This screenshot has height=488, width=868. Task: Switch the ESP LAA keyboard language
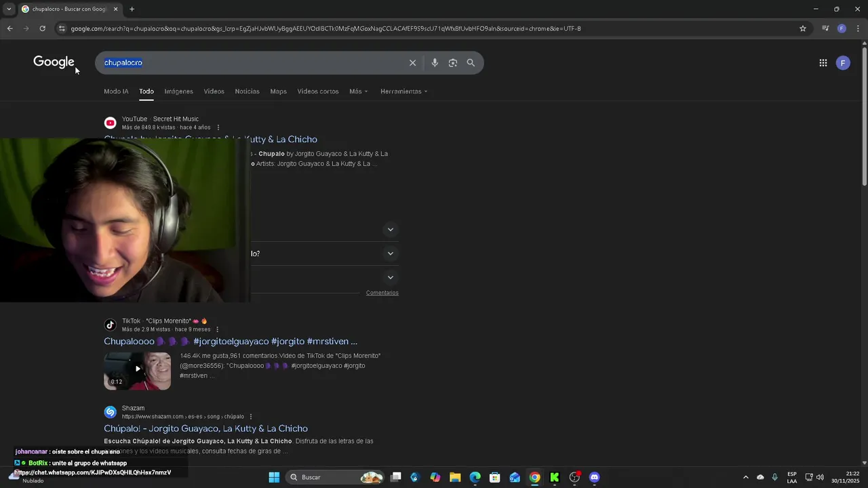click(x=792, y=477)
